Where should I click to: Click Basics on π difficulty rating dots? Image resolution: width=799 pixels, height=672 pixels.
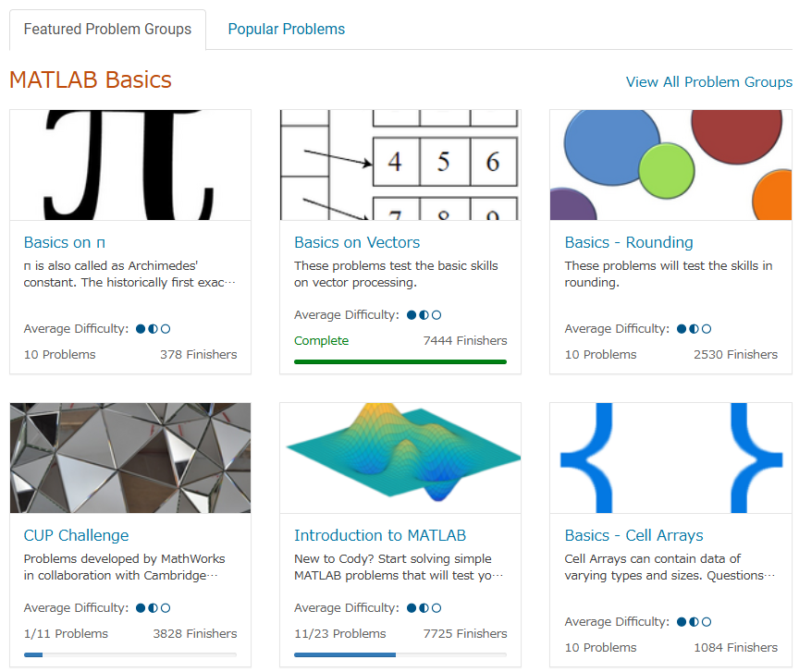tap(154, 328)
